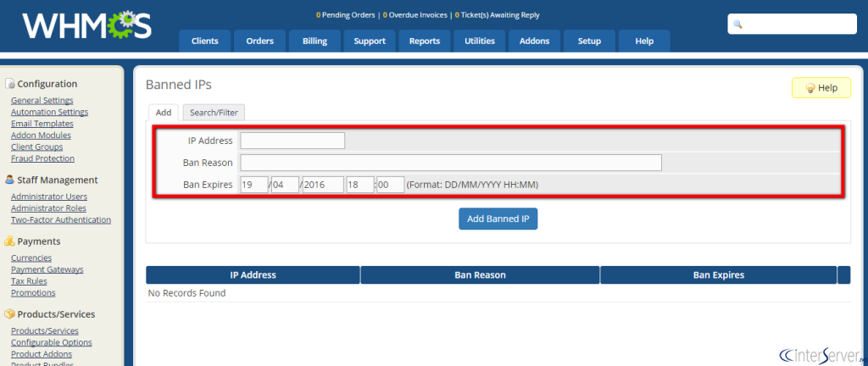Click the Ban Reason column header
The image size is (868, 366).
tap(480, 274)
